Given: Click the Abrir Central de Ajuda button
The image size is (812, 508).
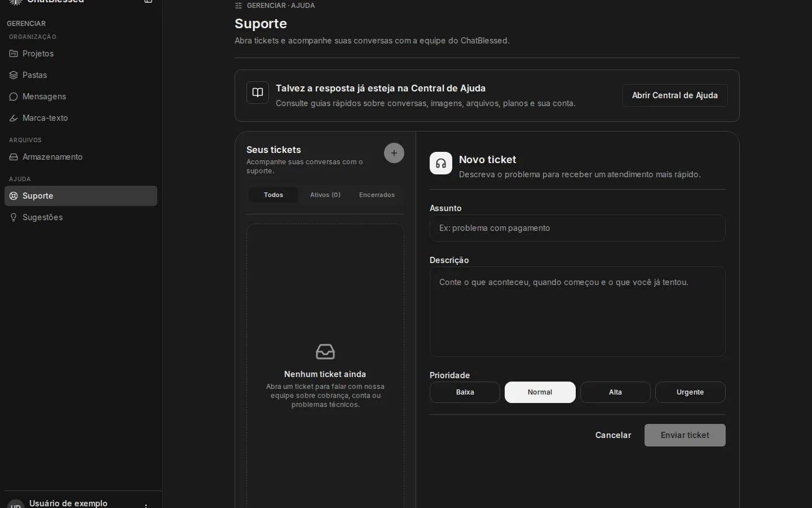Looking at the screenshot, I should point(675,95).
